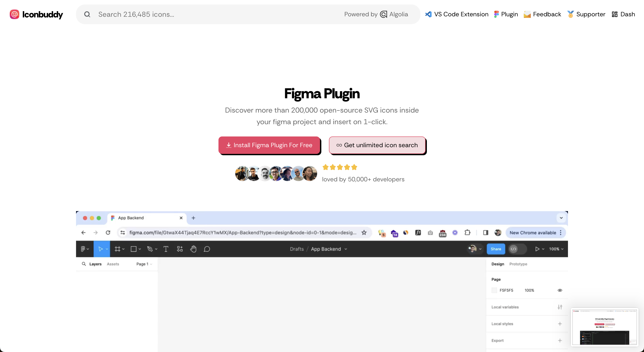The image size is (644, 352).
Task: Open the browser extensions puzzle icon
Action: click(x=467, y=233)
